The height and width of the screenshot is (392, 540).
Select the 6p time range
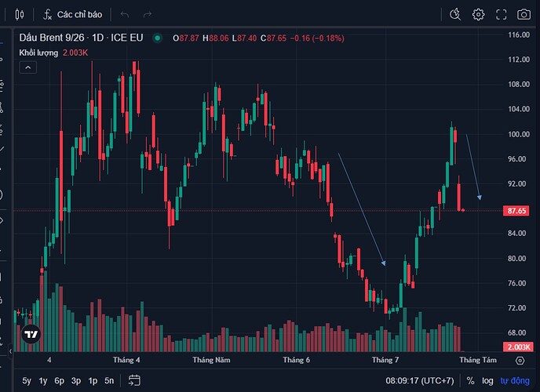coord(59,381)
